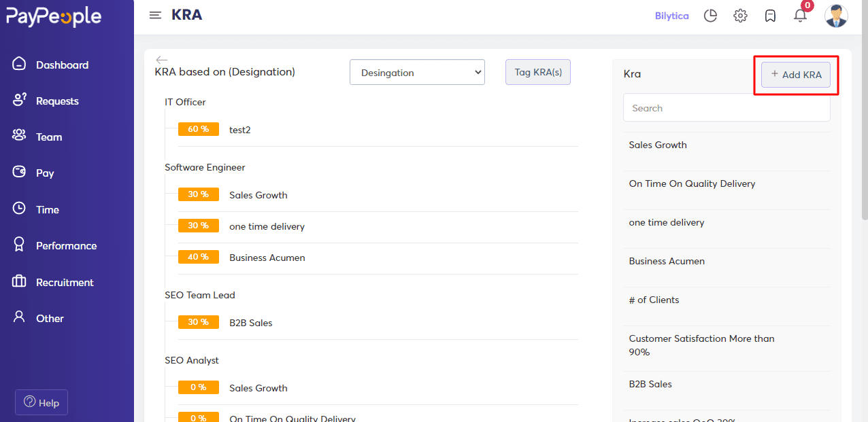Click the Tag KRA(s) button

point(538,72)
